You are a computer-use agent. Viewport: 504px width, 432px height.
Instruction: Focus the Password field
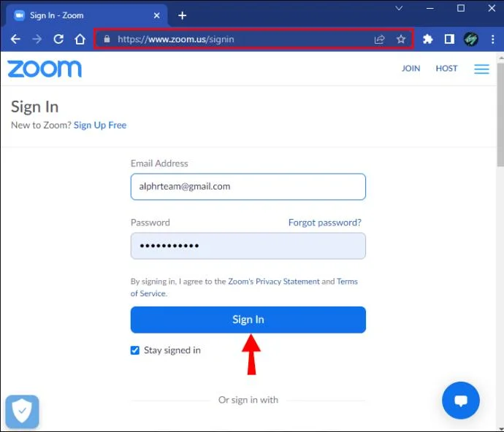pos(248,246)
